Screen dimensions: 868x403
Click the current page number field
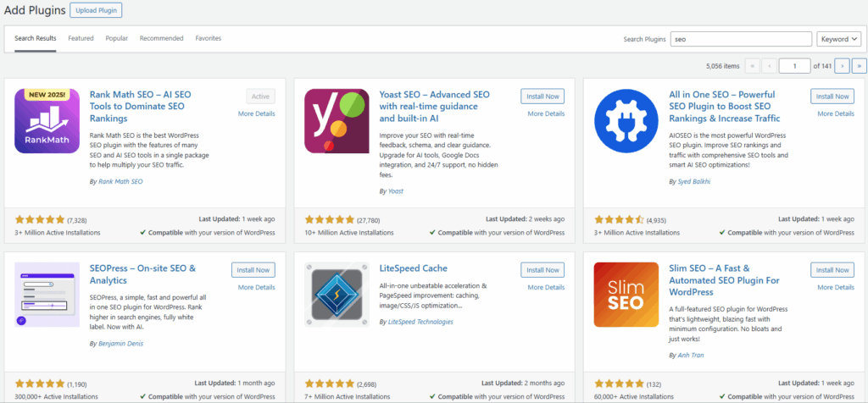(x=794, y=66)
